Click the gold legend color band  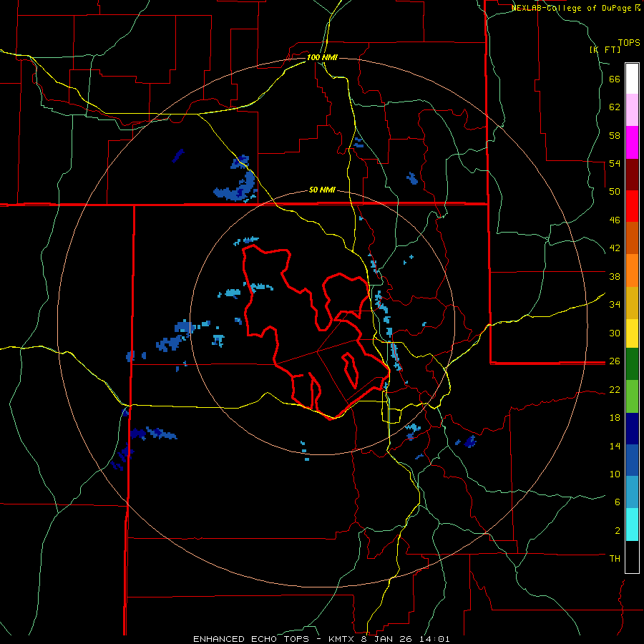click(x=632, y=303)
